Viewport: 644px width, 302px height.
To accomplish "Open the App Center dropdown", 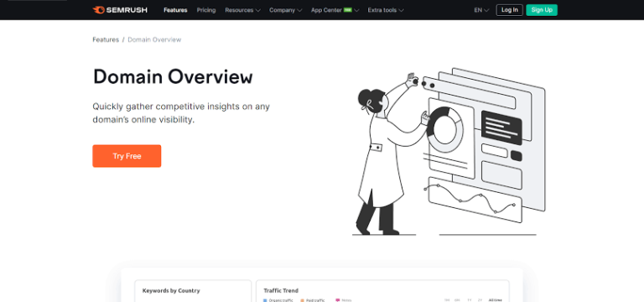I will point(335,10).
